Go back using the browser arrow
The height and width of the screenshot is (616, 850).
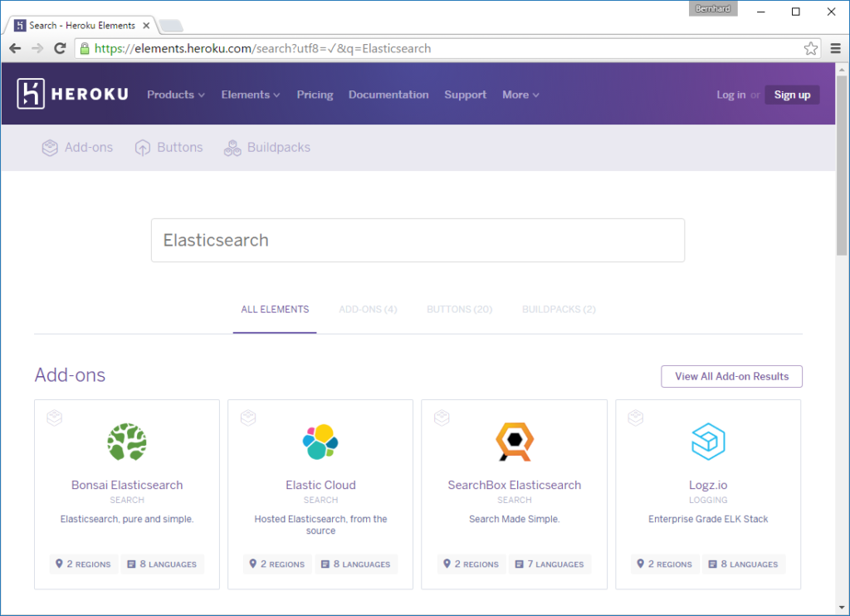point(14,48)
